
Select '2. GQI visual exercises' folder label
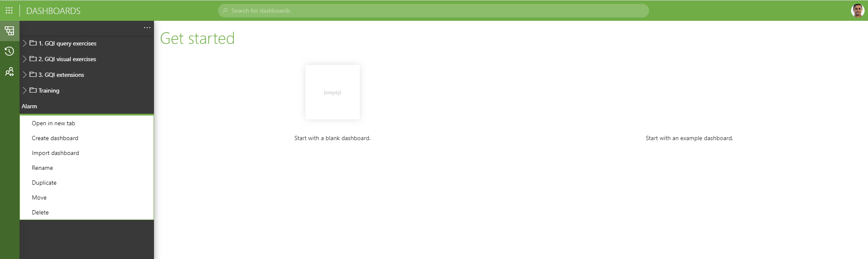click(x=67, y=59)
